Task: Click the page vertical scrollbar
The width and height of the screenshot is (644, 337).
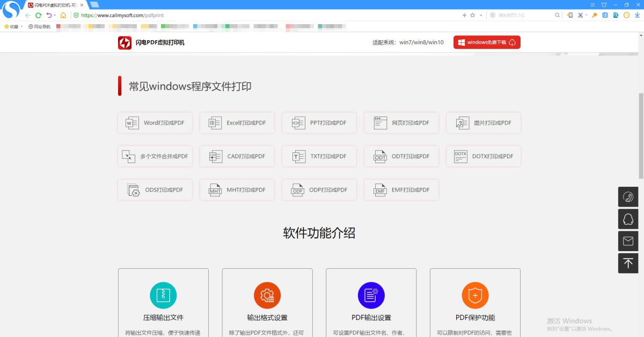Action: 641,129
